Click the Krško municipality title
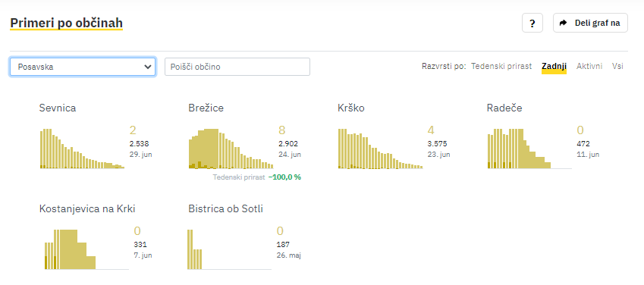Image resolution: width=644 pixels, height=285 pixels. tap(351, 108)
